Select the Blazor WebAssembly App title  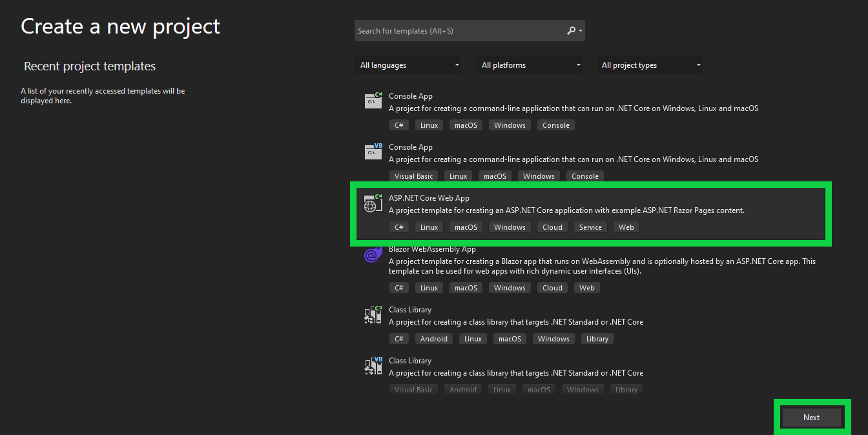point(432,249)
